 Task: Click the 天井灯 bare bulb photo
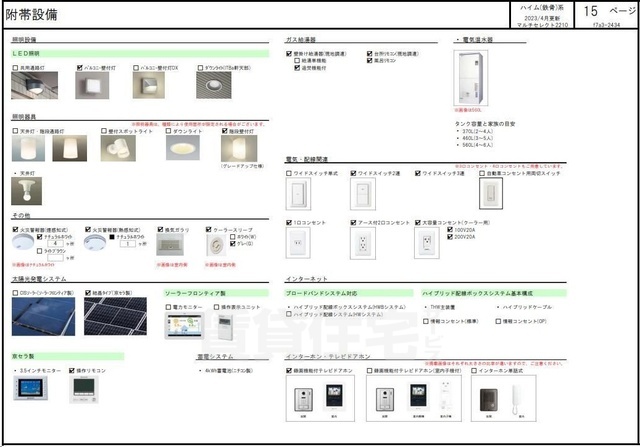(27, 191)
